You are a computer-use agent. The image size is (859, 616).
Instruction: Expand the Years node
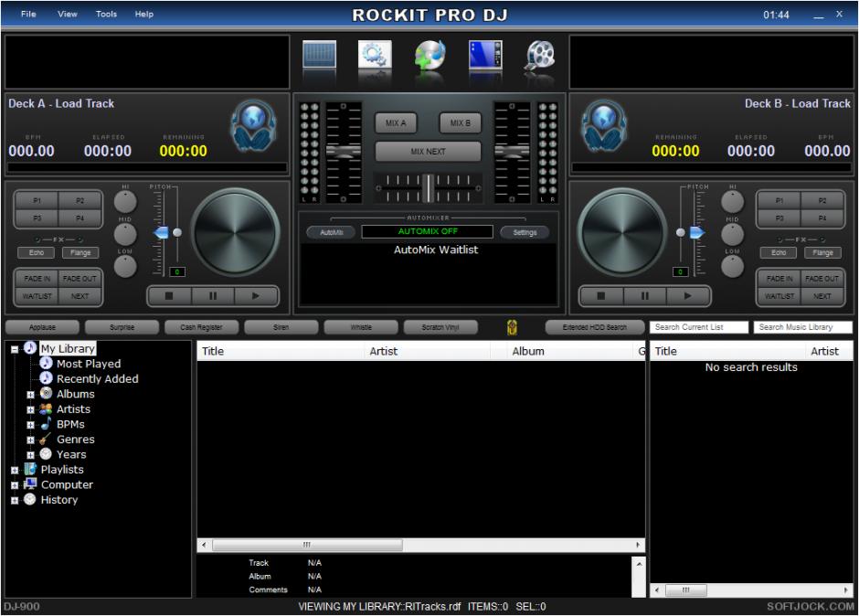pos(31,455)
